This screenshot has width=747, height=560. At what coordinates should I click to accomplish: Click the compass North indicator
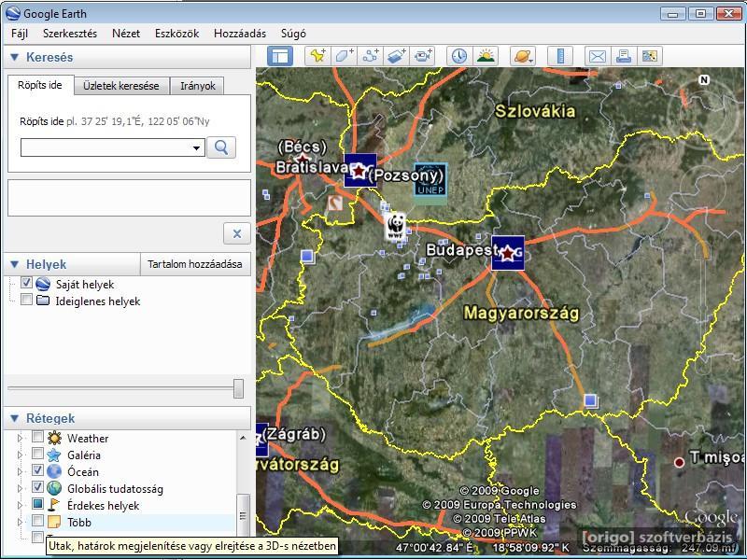click(x=704, y=80)
